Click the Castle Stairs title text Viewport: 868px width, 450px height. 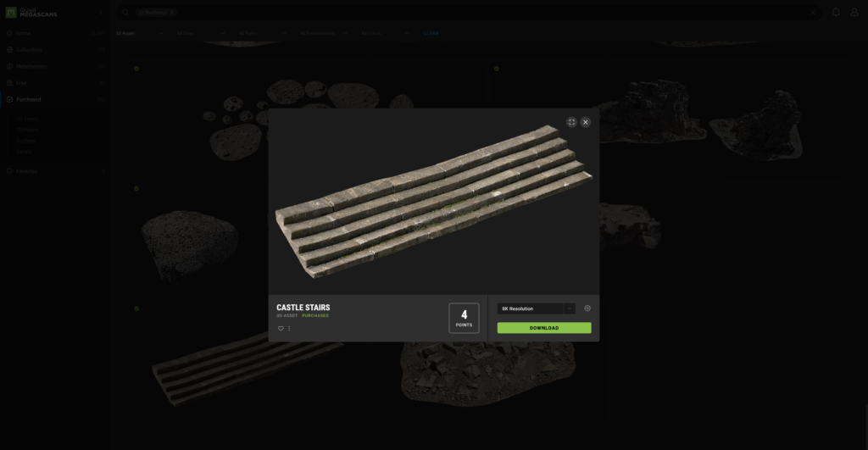coord(303,307)
